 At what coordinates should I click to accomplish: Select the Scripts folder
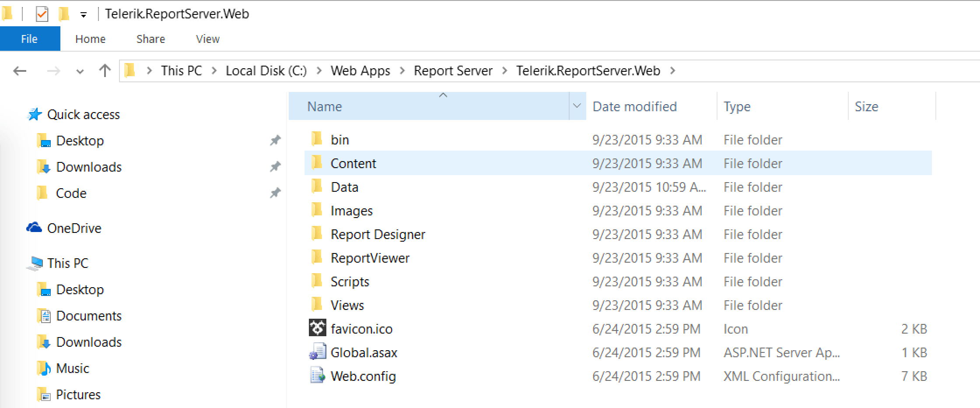click(x=350, y=281)
